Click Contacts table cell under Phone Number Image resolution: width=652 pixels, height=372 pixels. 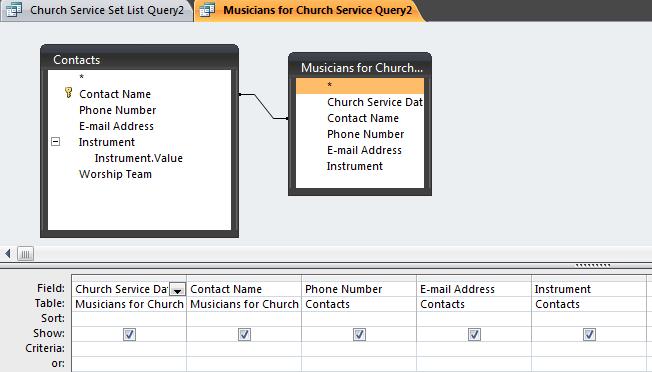pyautogui.click(x=359, y=304)
